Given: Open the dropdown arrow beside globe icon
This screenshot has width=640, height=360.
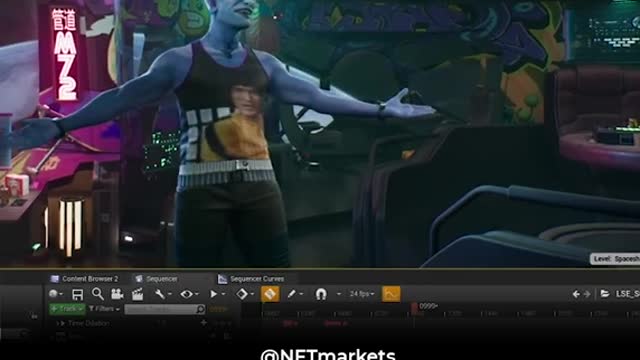Looking at the screenshot, I should 61,294.
